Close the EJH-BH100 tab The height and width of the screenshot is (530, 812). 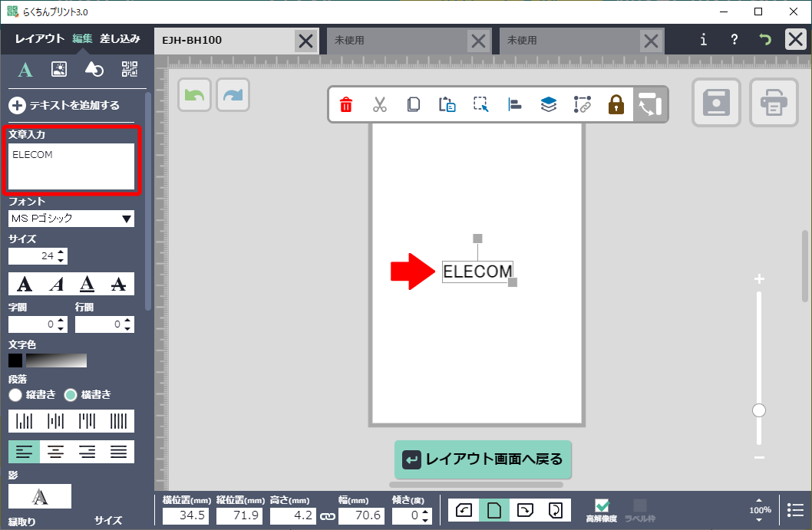point(306,41)
